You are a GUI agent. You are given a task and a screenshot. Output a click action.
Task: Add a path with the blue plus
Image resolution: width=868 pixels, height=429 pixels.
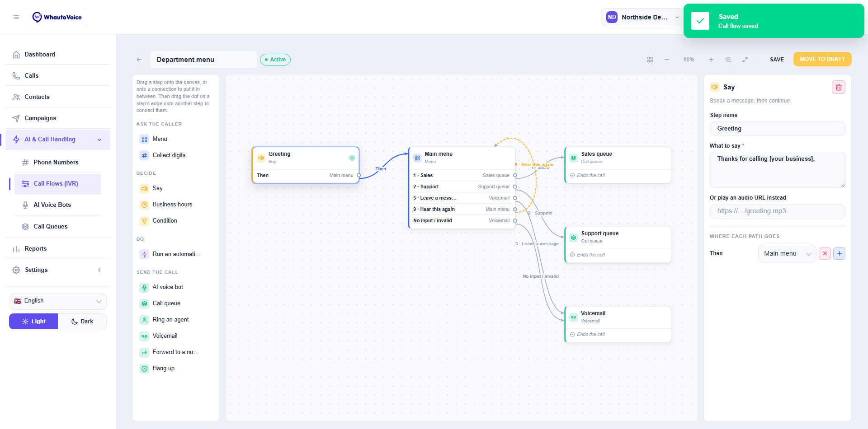840,253
